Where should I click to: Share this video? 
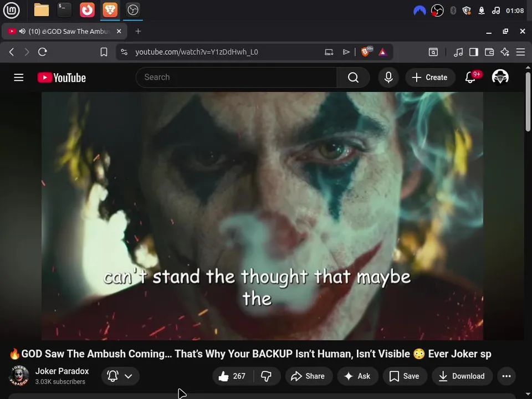tap(309, 376)
